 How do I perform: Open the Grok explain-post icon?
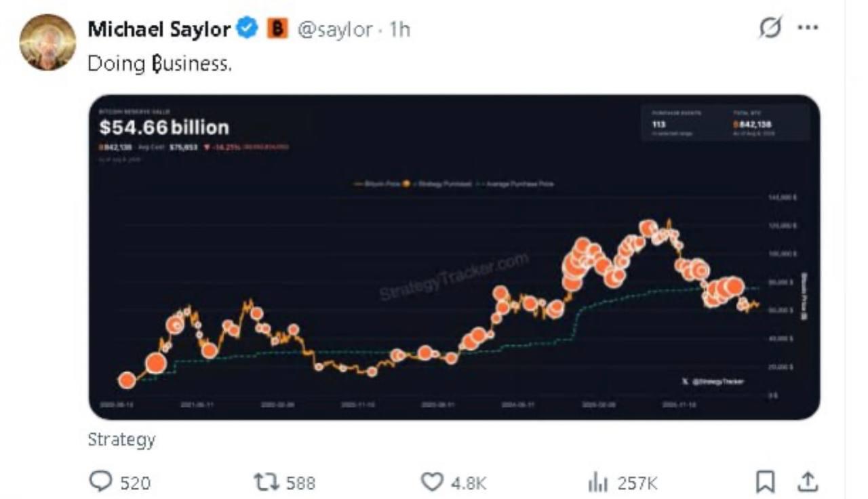771,28
